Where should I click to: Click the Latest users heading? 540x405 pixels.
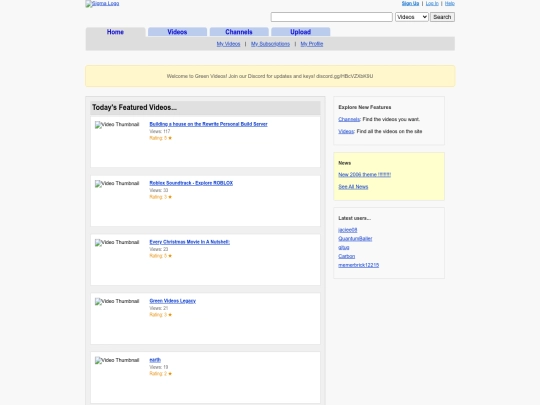point(354,218)
